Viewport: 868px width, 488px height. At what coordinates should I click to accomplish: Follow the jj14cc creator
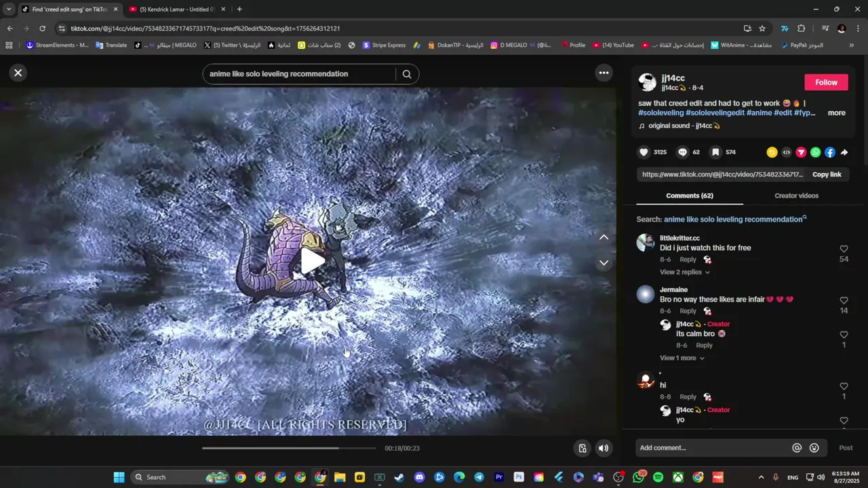pyautogui.click(x=826, y=82)
